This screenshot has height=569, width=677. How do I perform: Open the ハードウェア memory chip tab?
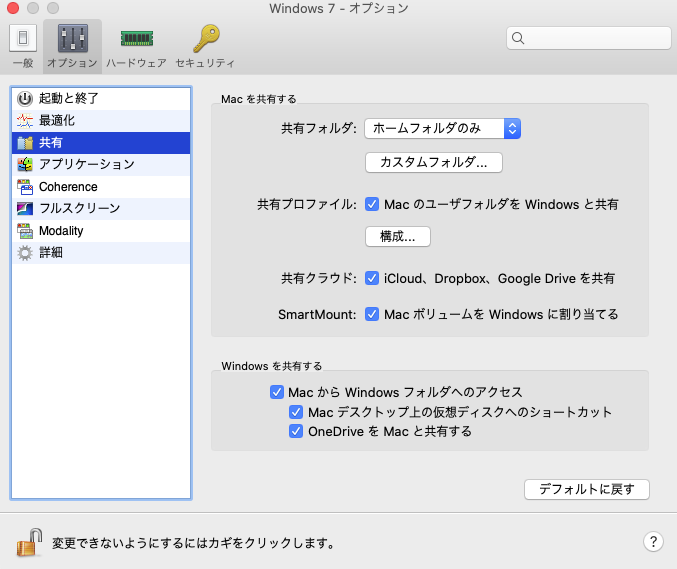point(136,46)
